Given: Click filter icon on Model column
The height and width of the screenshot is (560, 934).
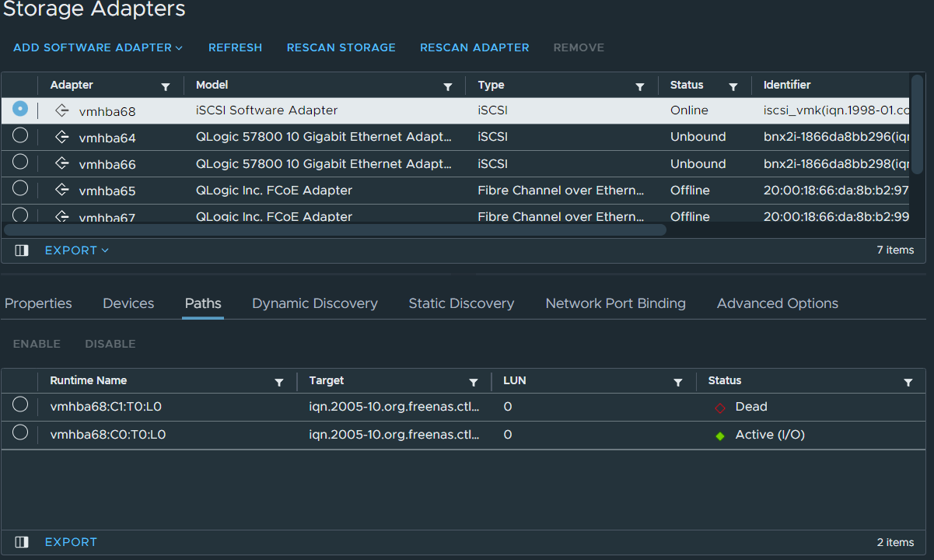Looking at the screenshot, I should [x=448, y=86].
